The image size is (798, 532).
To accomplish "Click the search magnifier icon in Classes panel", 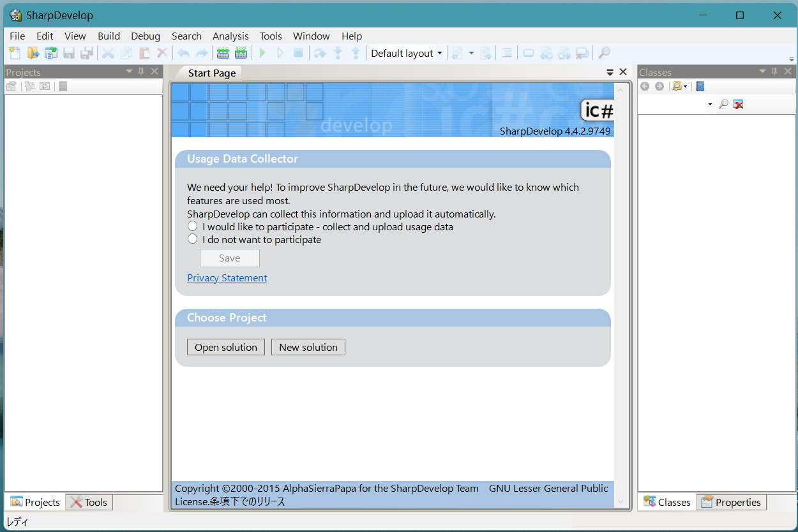I will pyautogui.click(x=723, y=104).
